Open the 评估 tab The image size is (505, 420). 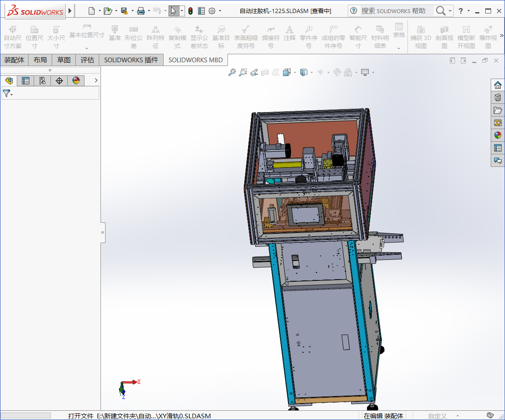87,60
